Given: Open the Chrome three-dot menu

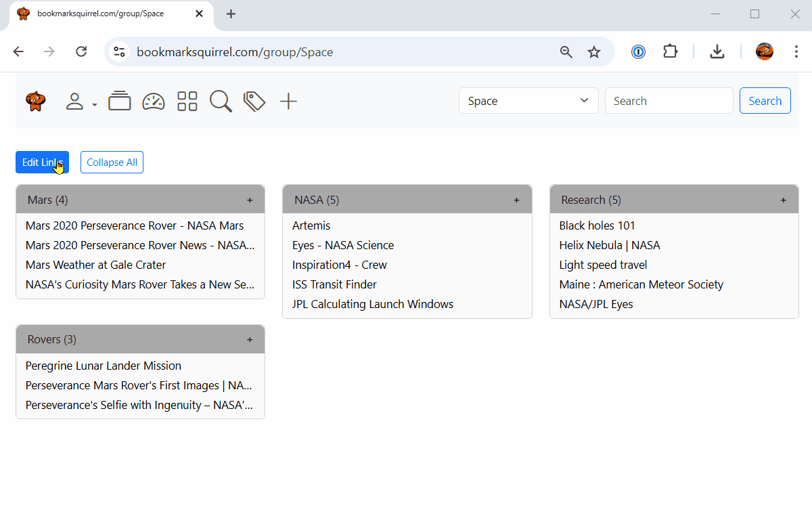Looking at the screenshot, I should 796,52.
